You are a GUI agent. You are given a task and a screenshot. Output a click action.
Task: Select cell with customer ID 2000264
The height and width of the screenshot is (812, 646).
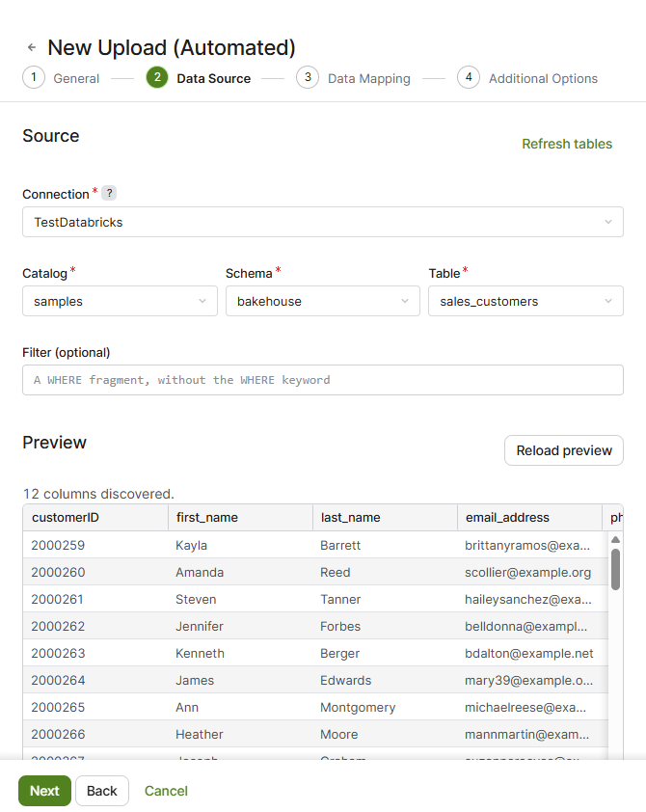point(95,680)
